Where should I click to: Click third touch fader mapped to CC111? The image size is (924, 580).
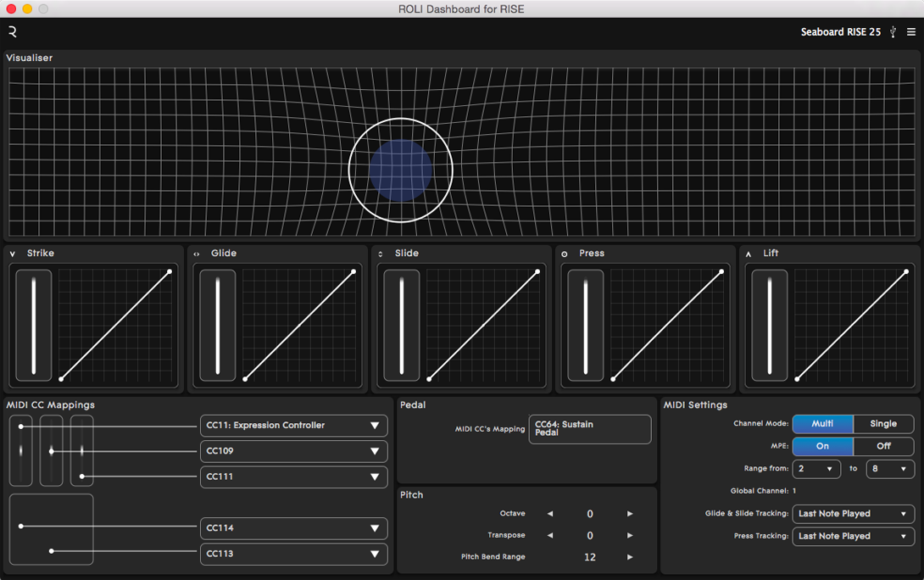(x=82, y=451)
